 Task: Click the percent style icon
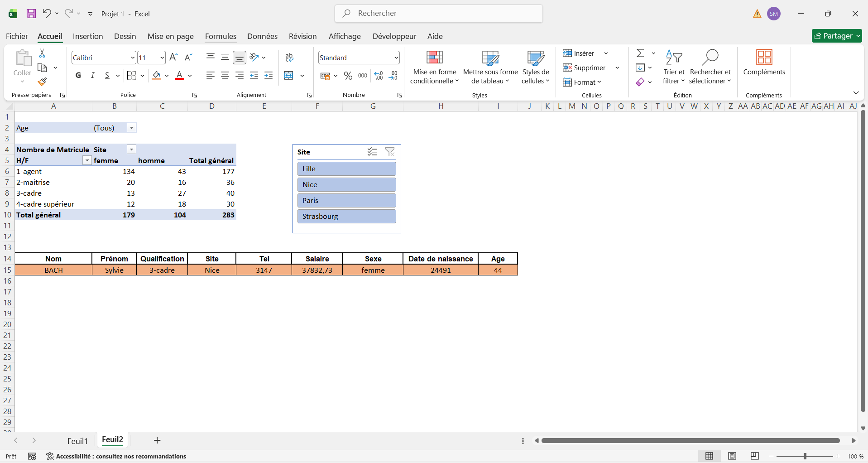[348, 76]
